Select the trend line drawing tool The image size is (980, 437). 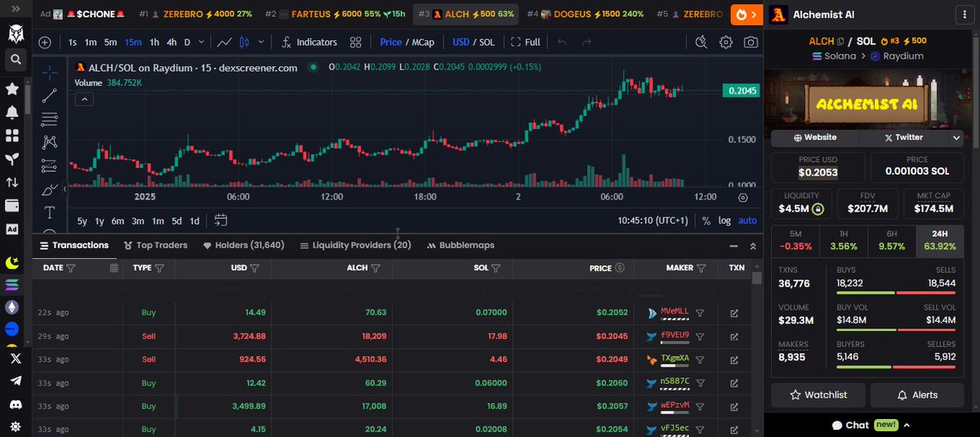50,96
